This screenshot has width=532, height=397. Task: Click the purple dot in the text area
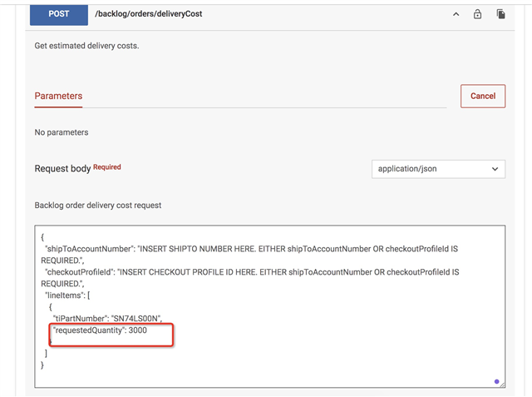coord(497,382)
